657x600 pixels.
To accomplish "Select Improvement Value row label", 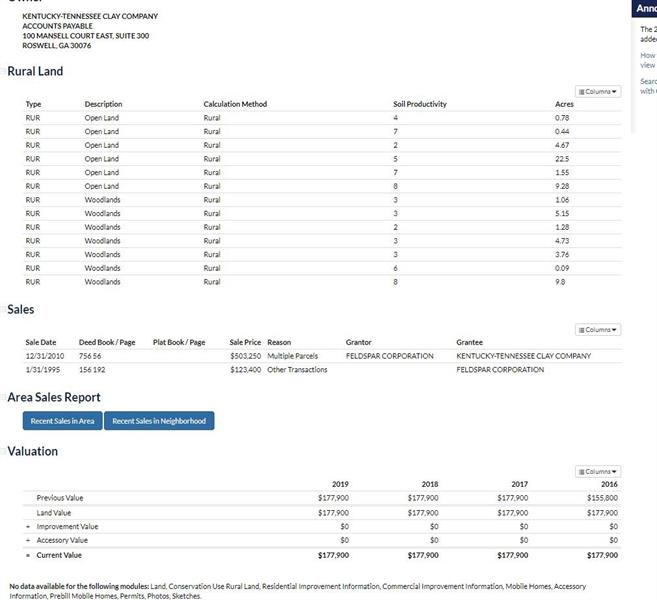I will [67, 526].
